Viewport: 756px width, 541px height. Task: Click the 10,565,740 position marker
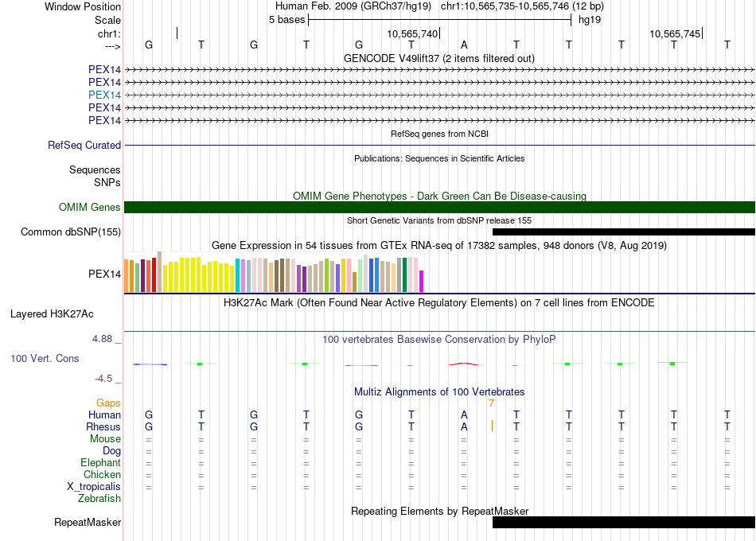[x=413, y=33]
